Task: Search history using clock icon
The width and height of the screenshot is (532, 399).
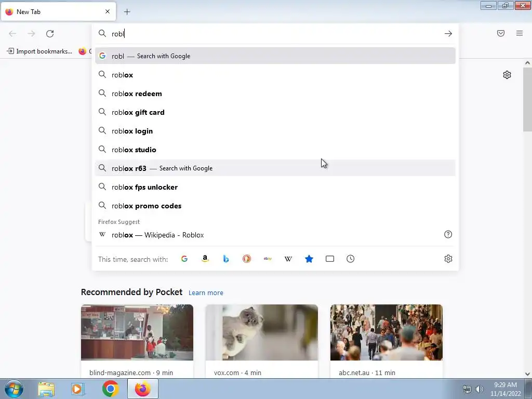Action: [351, 259]
